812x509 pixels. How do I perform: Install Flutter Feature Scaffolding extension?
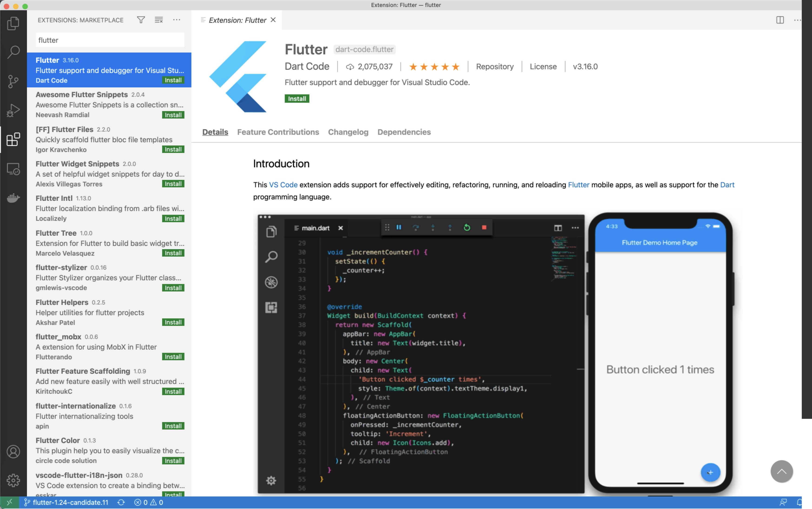pos(173,392)
